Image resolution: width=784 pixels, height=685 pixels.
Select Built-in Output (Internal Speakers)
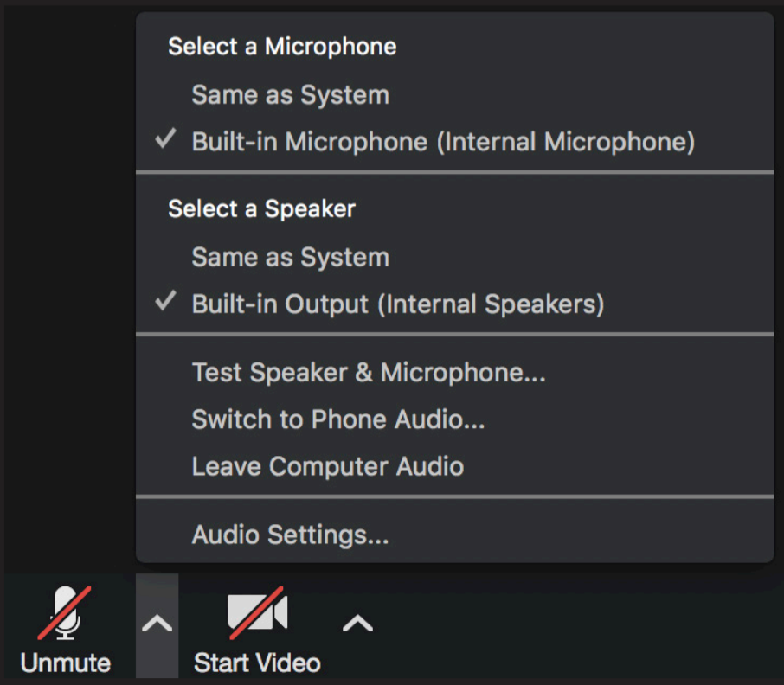tap(397, 304)
